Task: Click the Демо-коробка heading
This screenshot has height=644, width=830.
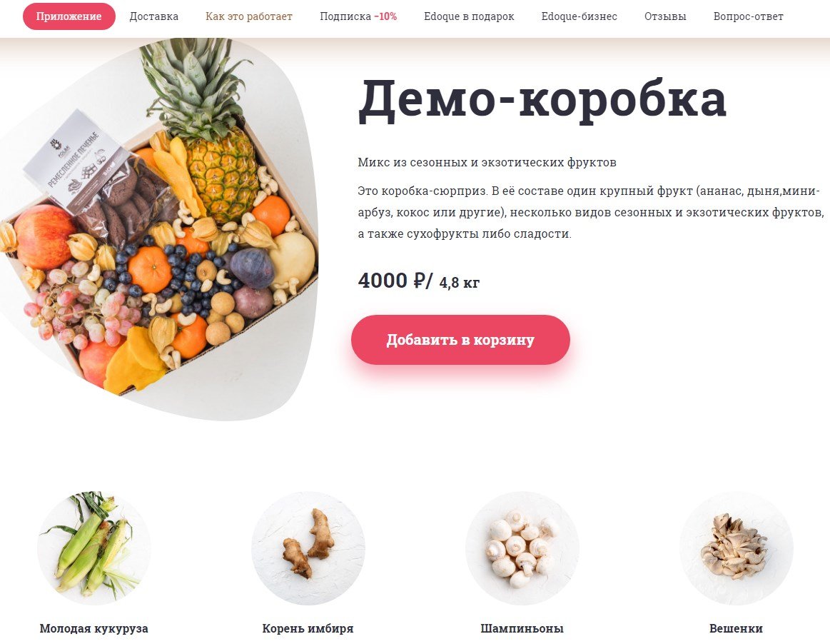Action: pyautogui.click(x=542, y=99)
